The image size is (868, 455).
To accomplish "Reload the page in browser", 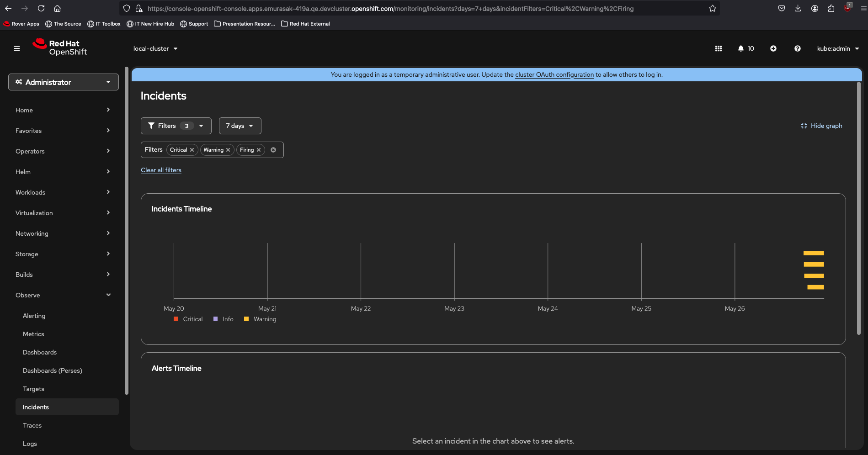I will click(x=41, y=9).
